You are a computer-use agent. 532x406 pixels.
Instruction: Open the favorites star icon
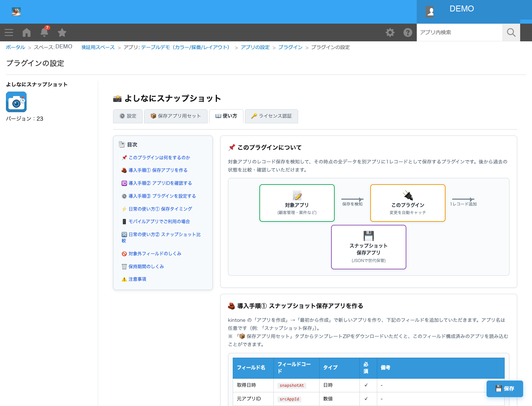62,32
